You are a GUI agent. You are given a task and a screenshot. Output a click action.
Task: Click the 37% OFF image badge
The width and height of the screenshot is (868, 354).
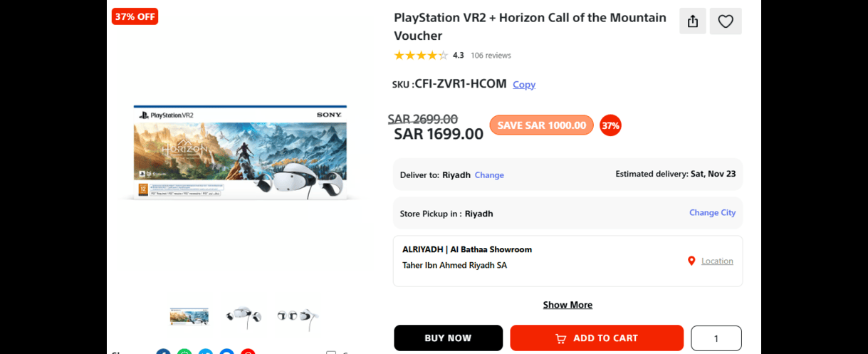pos(135,16)
